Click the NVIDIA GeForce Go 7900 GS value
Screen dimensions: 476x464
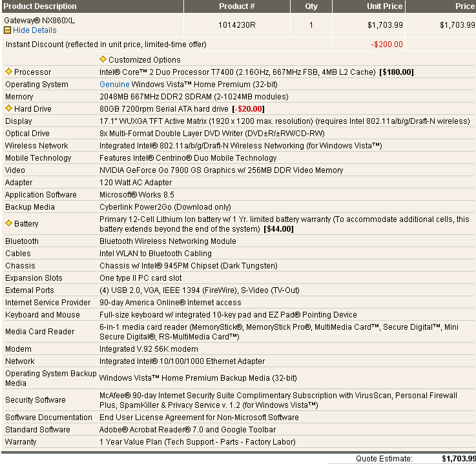[x=222, y=170]
